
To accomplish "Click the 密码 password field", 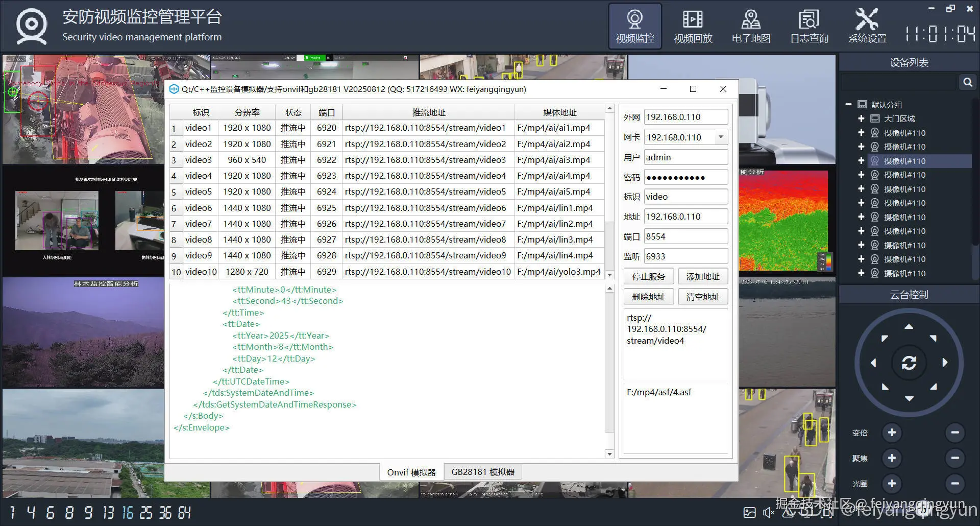I will click(x=686, y=177).
